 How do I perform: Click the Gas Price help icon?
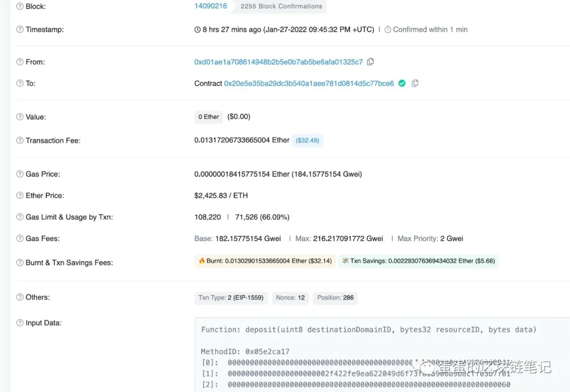tap(18, 174)
